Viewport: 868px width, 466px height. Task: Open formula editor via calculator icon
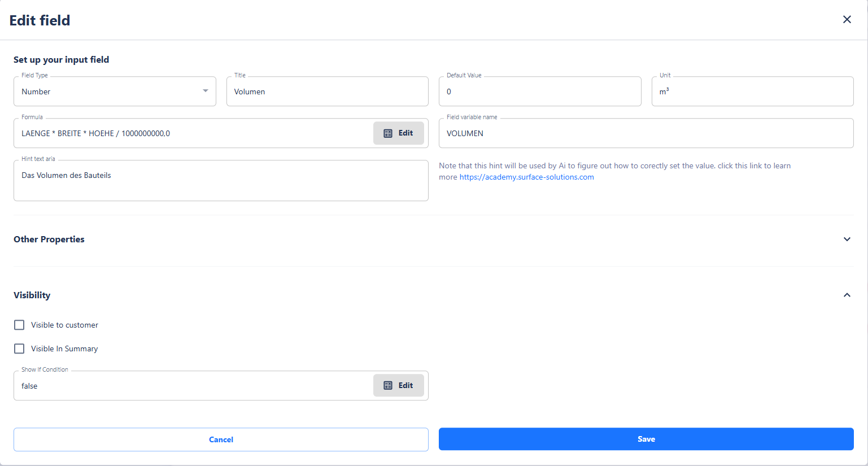pyautogui.click(x=388, y=133)
